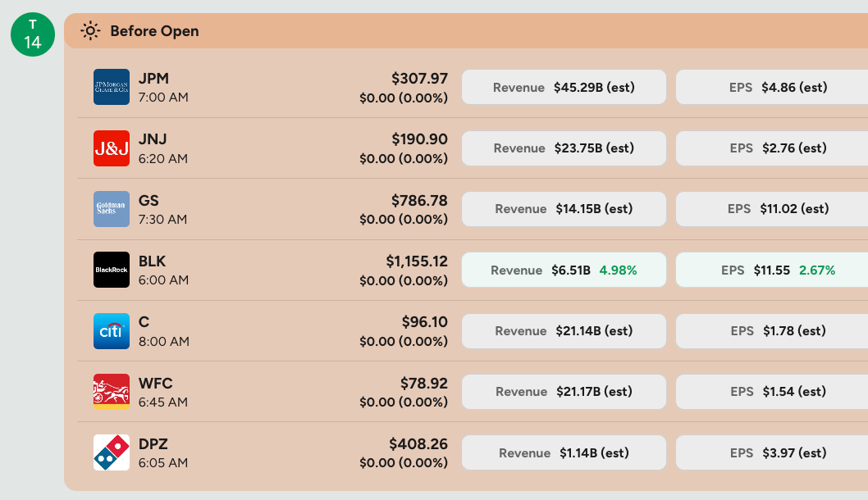Click the $0.00 (0.00%) change under DPZ price
This screenshot has height=500, width=868.
404,463
